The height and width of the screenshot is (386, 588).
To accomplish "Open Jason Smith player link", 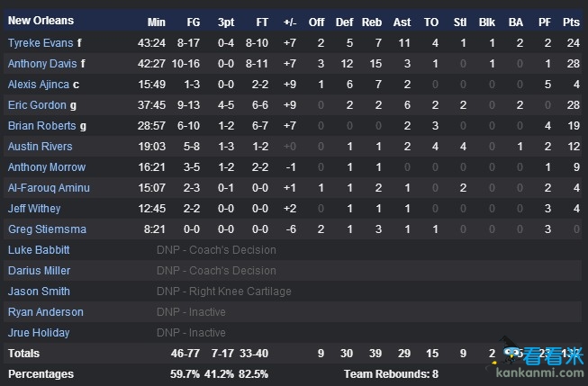I will coord(39,292).
